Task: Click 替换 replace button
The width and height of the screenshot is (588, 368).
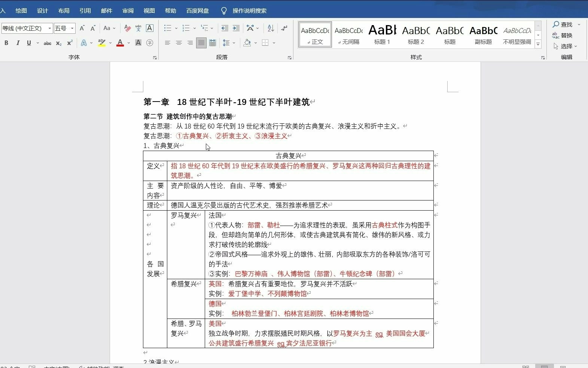Action: click(563, 35)
